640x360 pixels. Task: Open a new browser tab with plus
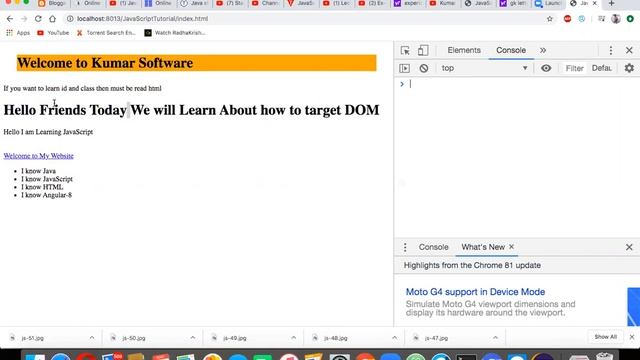611,4
